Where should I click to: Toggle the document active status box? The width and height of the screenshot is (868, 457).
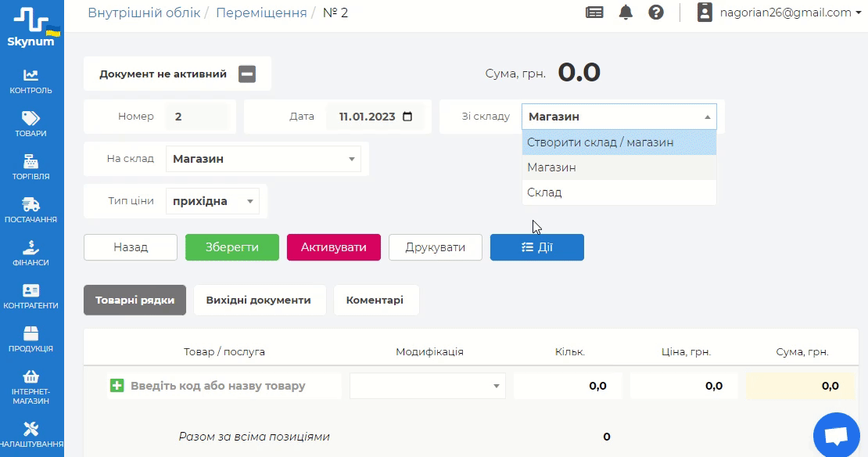(x=247, y=74)
